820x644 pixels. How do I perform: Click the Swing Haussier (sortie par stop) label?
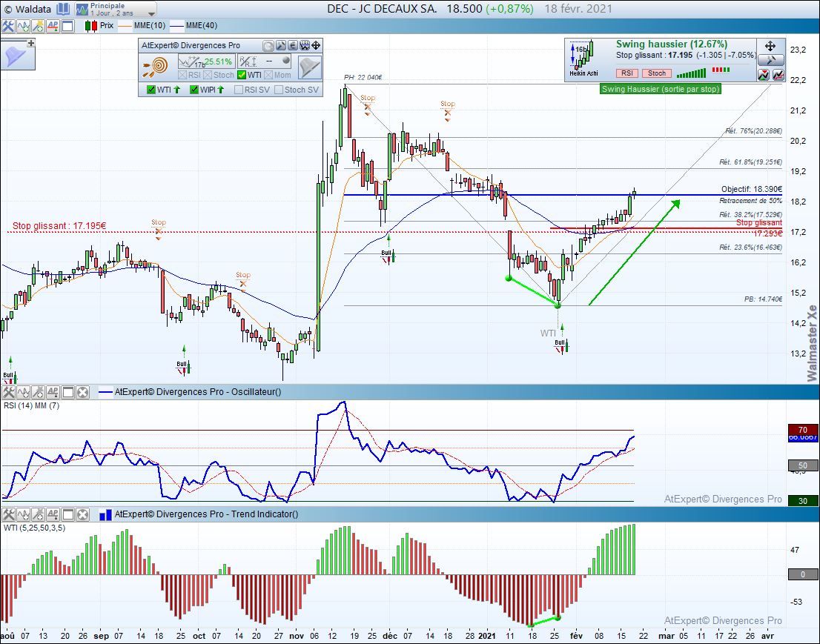tap(661, 89)
